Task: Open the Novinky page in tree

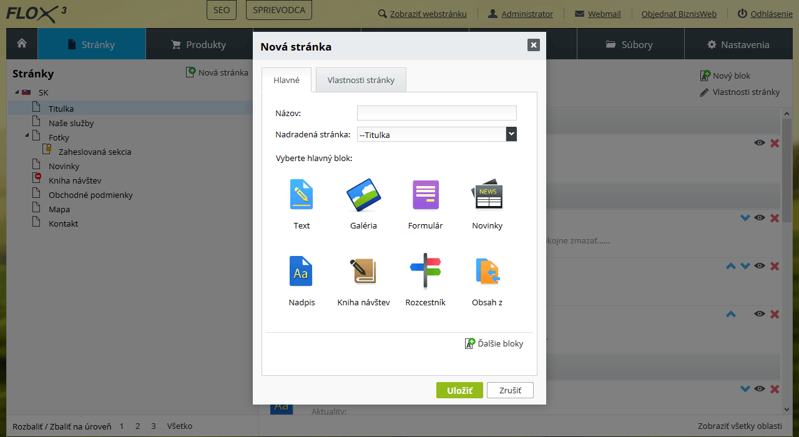Action: 64,166
